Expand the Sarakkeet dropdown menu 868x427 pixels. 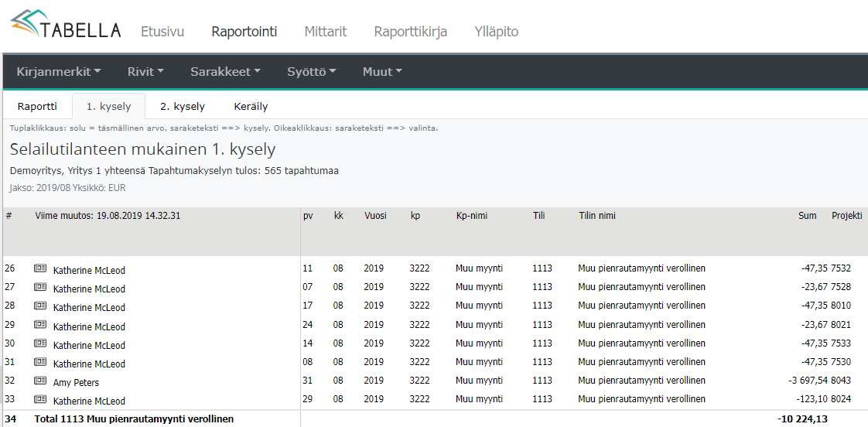225,72
